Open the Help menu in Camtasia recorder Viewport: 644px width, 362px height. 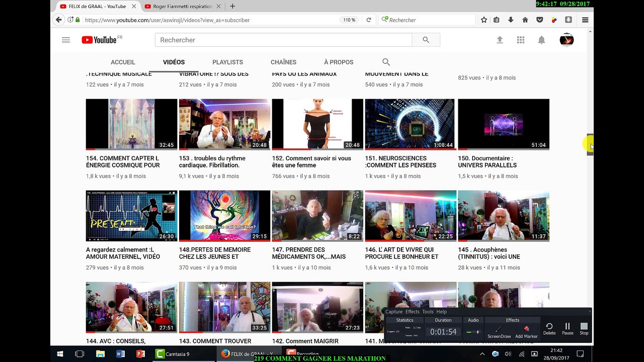441,312
